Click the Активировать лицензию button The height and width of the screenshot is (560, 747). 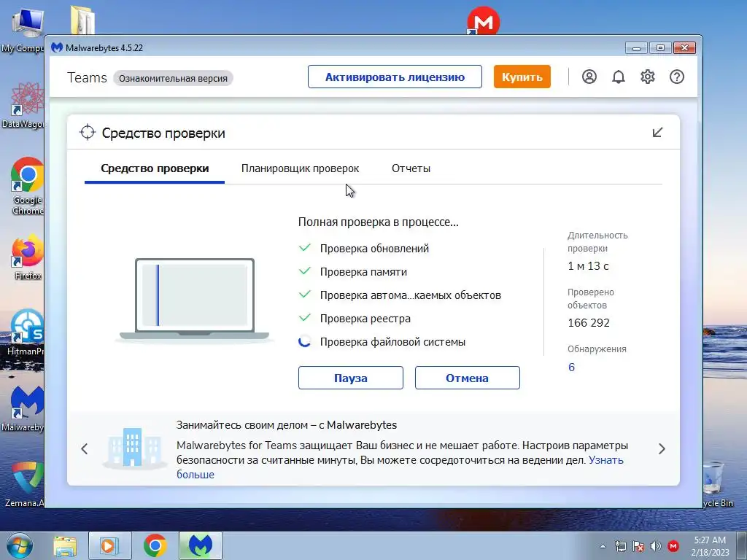(x=395, y=77)
